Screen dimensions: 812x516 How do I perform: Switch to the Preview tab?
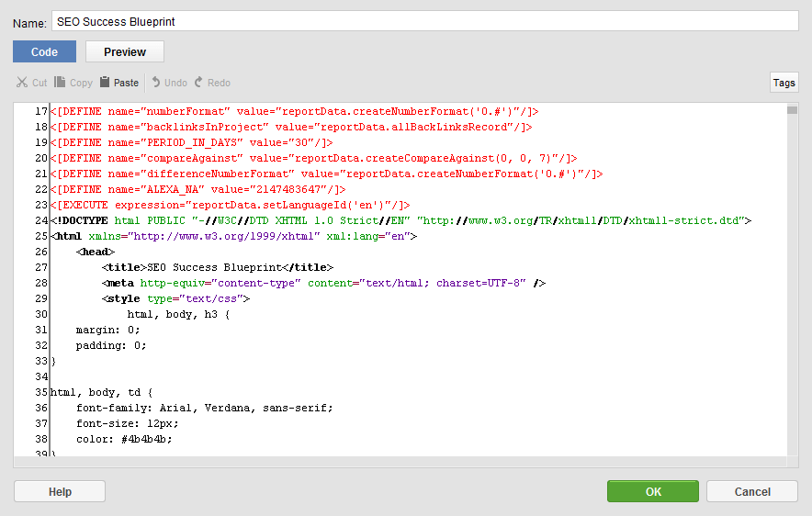tap(125, 51)
